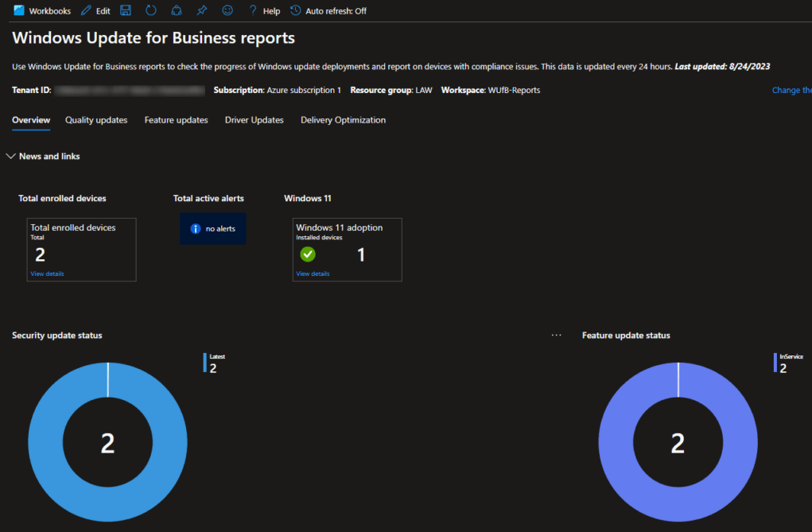Click the Auto refresh clock icon
This screenshot has width=812, height=532.
point(293,10)
